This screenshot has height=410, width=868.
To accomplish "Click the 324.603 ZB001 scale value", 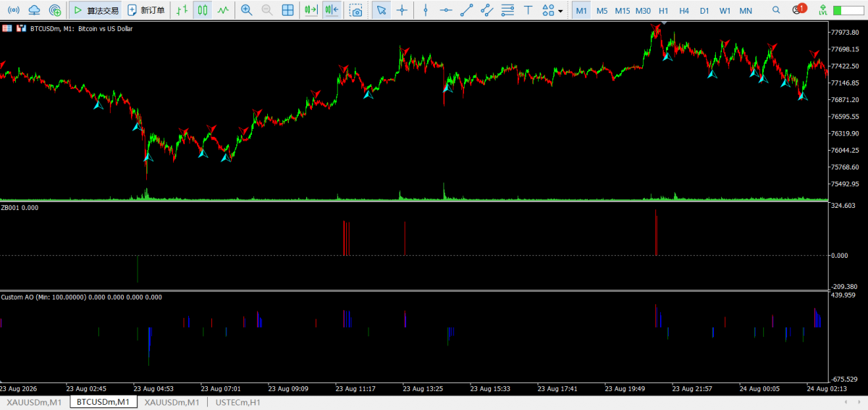I will pos(843,206).
